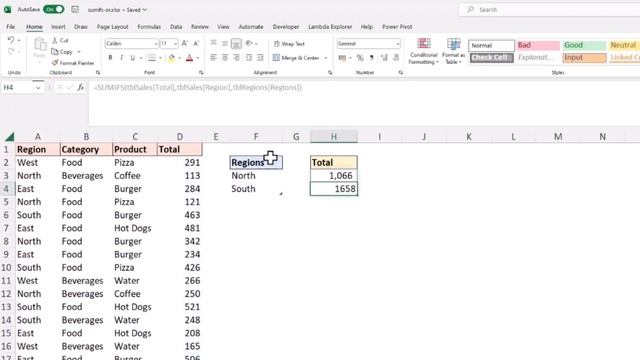The image size is (640, 360).
Task: Open the File tab
Action: coord(11,27)
